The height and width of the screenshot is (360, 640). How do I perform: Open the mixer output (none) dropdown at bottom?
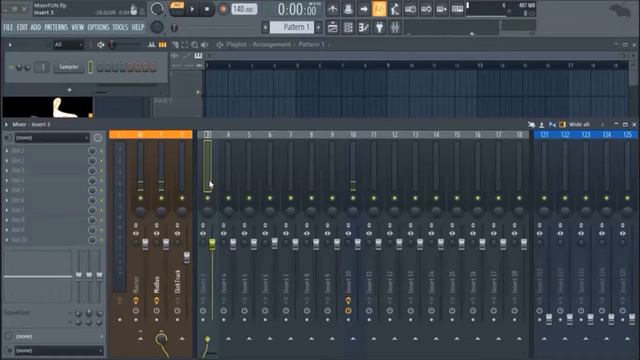point(59,350)
